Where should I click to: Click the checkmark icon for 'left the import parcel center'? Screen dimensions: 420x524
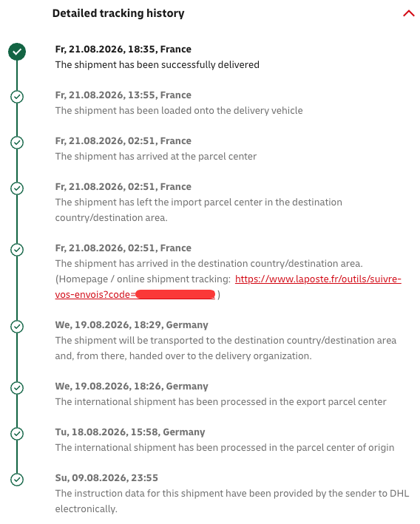click(17, 188)
